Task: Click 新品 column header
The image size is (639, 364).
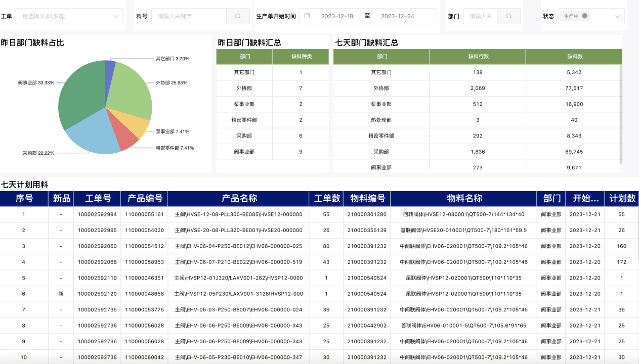Action: (x=61, y=199)
